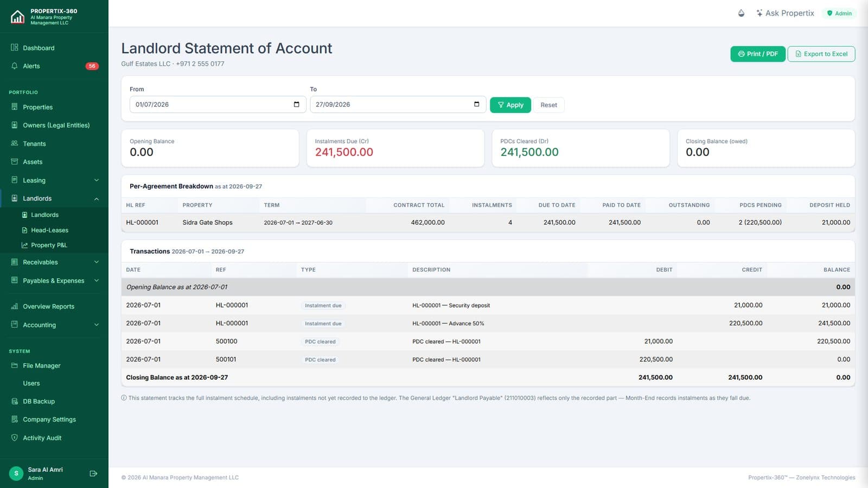Click the To date field 27/09/2026
The width and height of the screenshot is (868, 488).
[398, 104]
